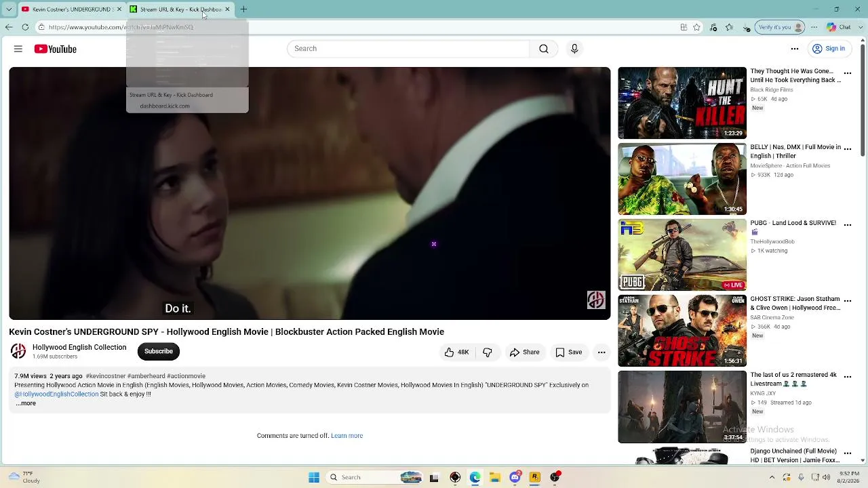
Task: Save the video to a playlist
Action: click(x=568, y=352)
